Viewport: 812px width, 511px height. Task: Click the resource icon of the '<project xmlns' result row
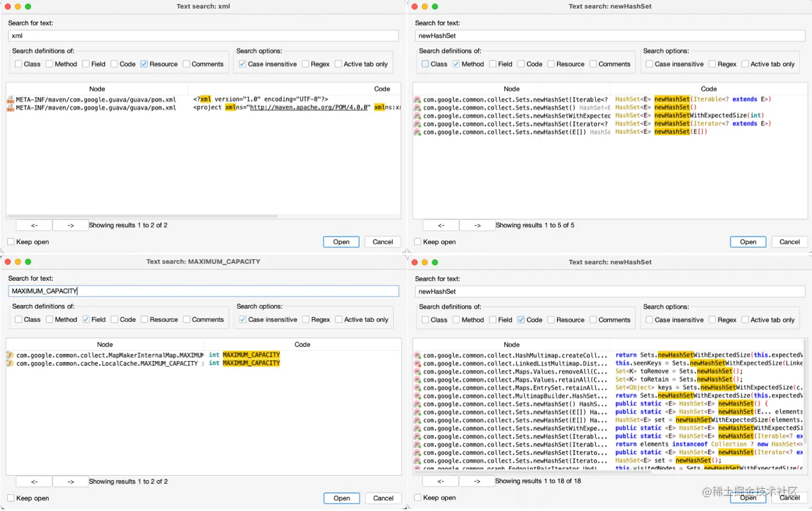(10, 108)
